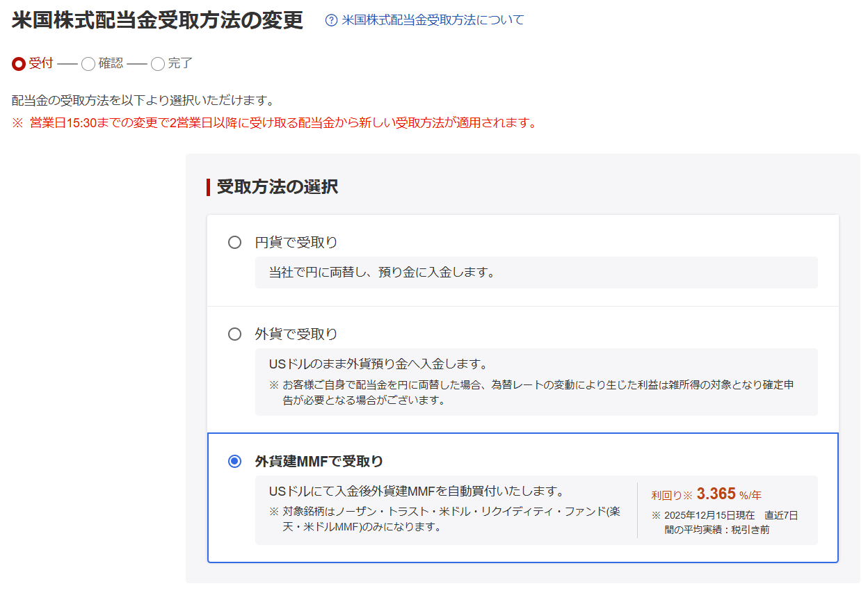Click the 完了 step indicator circle
The image size is (868, 600).
coord(158,64)
